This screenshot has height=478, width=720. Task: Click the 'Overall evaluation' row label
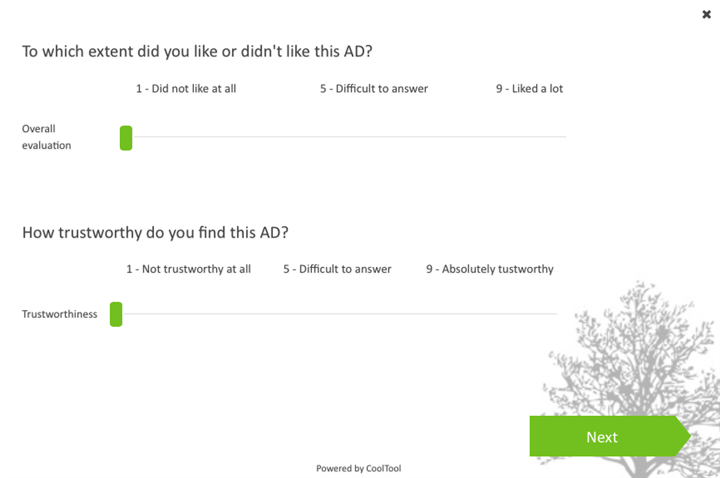tap(47, 137)
